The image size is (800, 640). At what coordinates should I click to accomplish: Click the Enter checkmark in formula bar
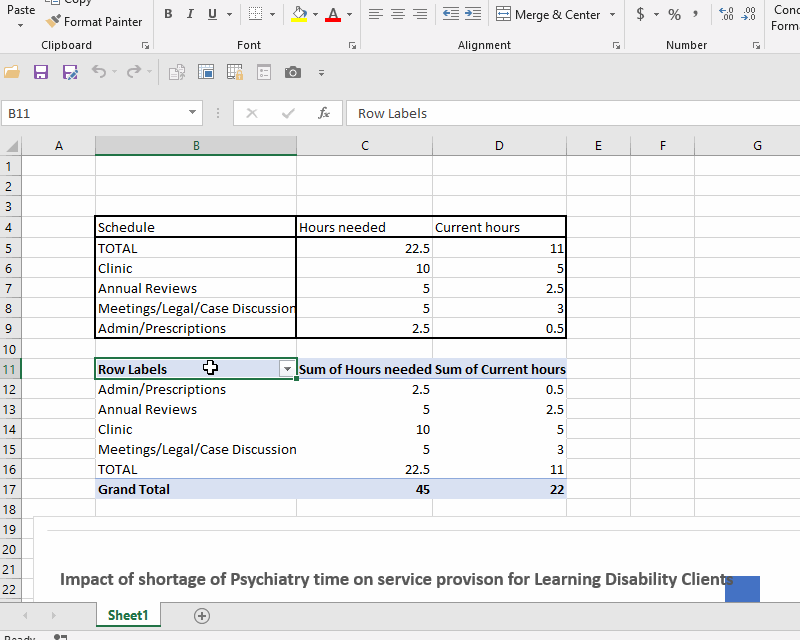tap(288, 113)
